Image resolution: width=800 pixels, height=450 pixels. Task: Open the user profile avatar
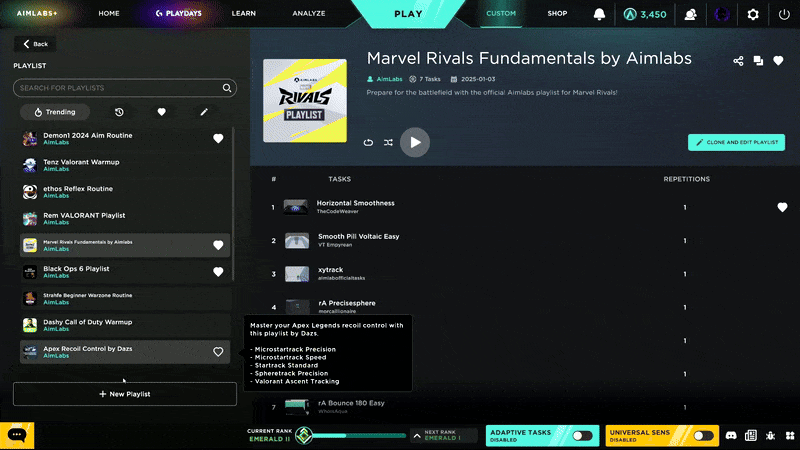point(721,14)
